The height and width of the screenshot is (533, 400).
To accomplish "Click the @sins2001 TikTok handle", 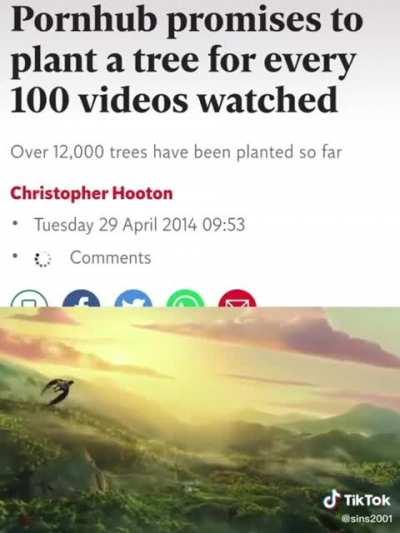I will tap(366, 519).
